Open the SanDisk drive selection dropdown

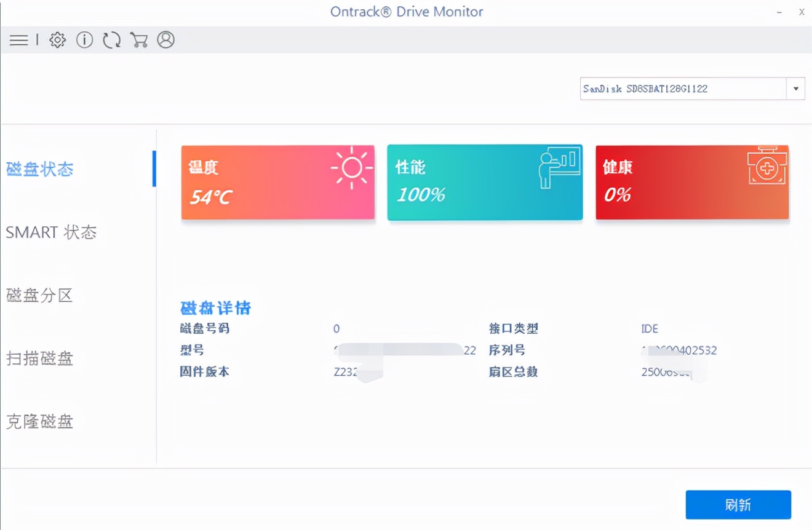[x=677, y=88]
